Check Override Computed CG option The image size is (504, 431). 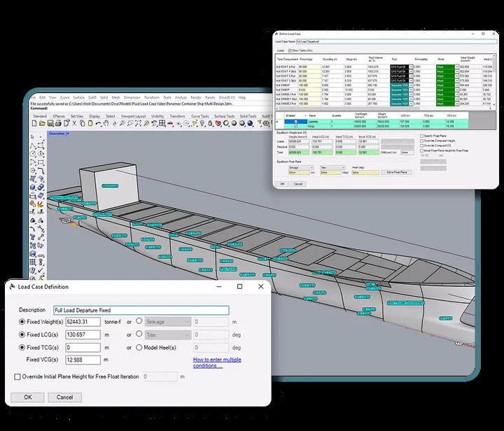(421, 146)
